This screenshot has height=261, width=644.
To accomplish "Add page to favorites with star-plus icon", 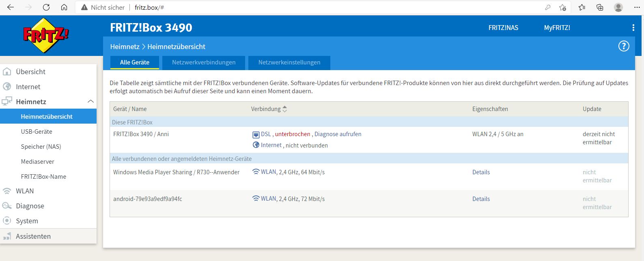I will click(x=562, y=7).
